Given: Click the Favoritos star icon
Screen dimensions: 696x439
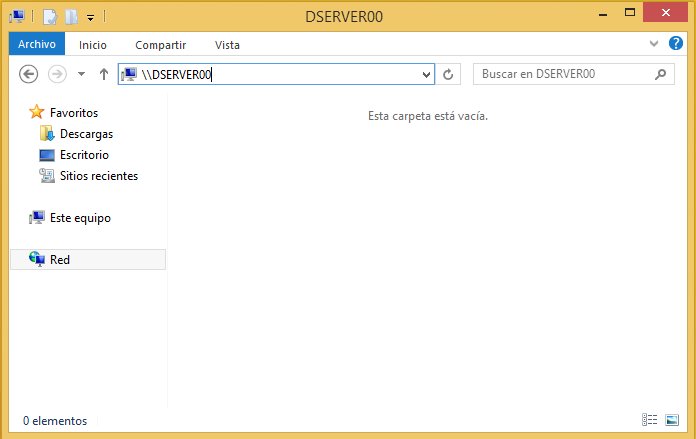Looking at the screenshot, I should point(36,112).
